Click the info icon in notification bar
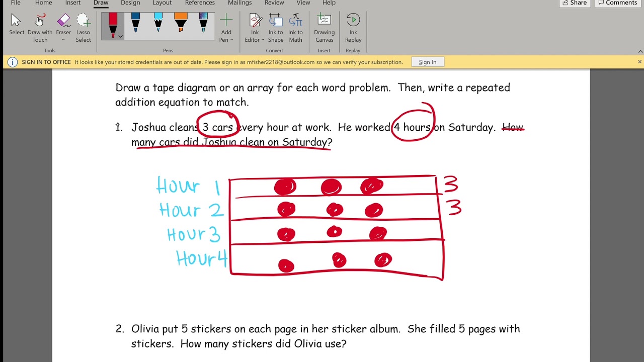The width and height of the screenshot is (644, 362). coord(13,62)
